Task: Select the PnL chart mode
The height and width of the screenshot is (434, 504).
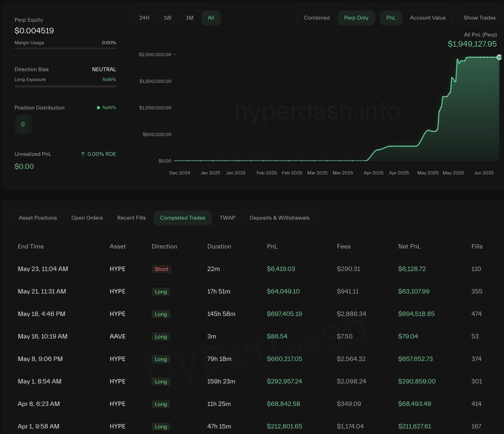Action: click(391, 18)
